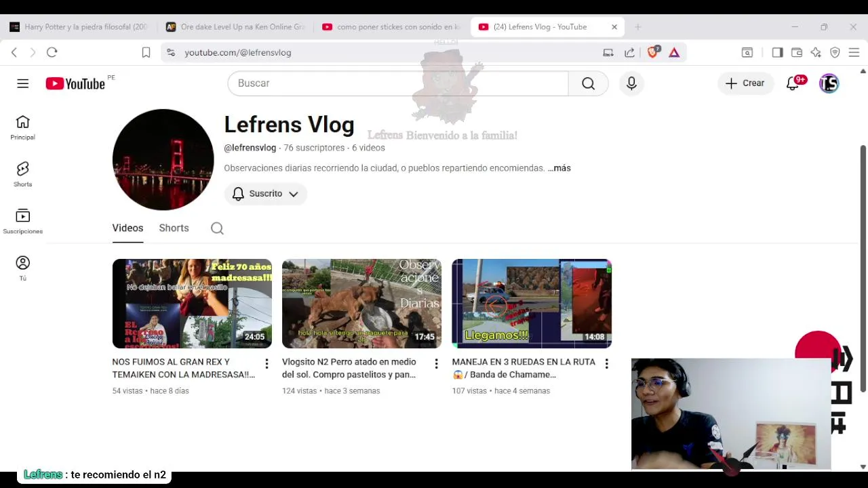Click the @lefrensvlog handle text

[250, 148]
